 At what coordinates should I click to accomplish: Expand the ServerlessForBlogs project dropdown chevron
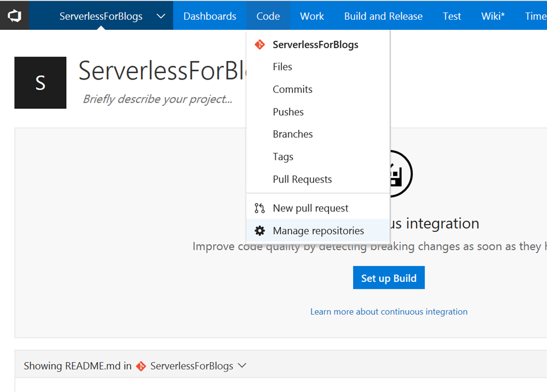(161, 16)
